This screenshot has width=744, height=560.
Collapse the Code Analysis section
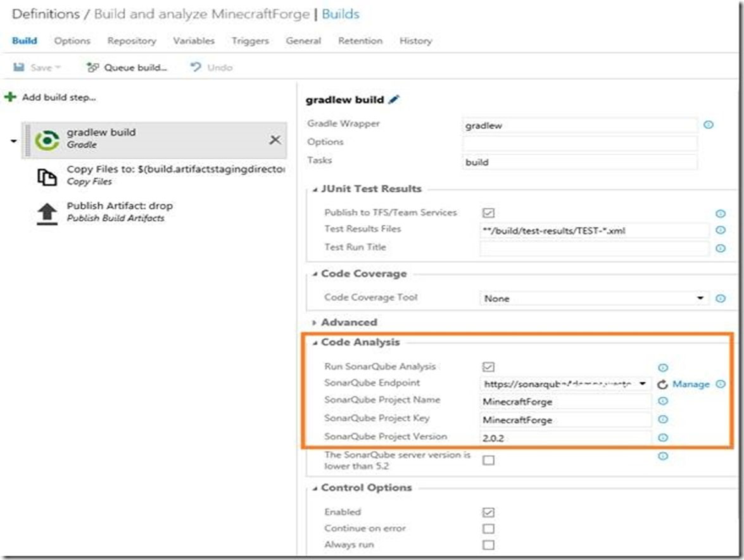(x=315, y=343)
